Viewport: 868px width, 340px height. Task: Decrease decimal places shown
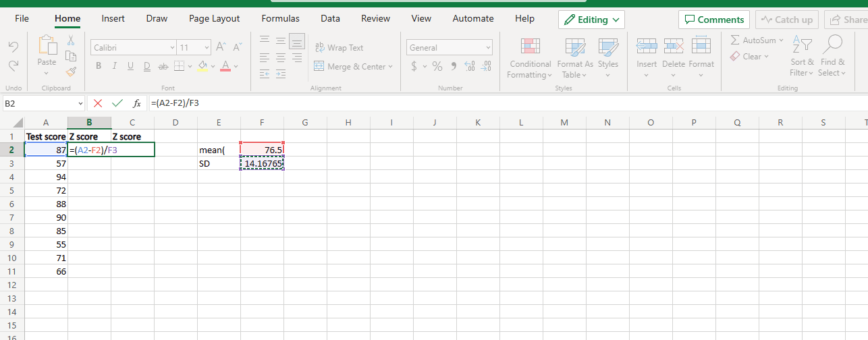pos(487,66)
